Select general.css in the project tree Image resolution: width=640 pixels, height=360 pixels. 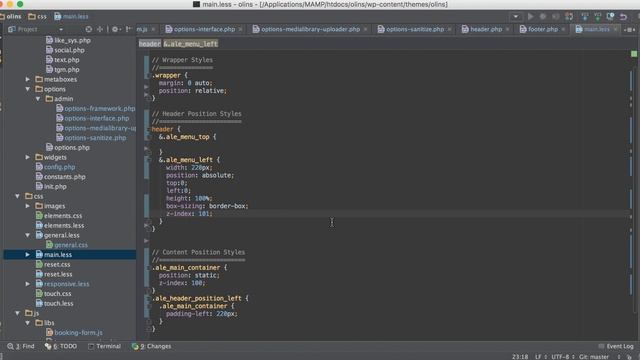(67, 245)
